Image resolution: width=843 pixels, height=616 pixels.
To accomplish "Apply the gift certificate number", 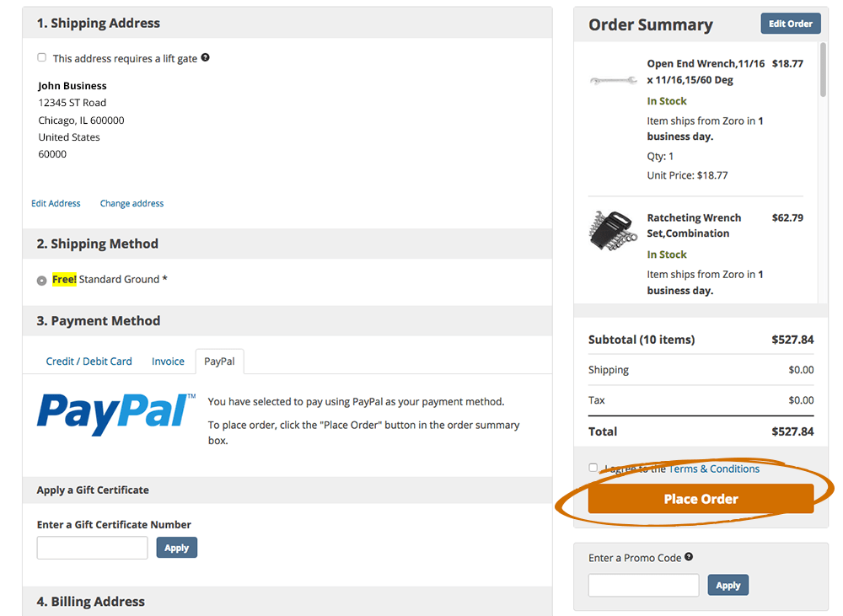I will click(176, 548).
